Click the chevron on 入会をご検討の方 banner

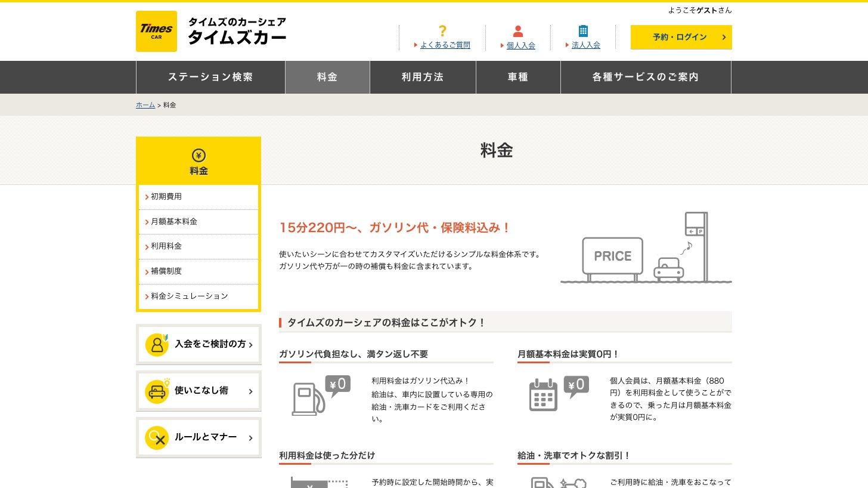(x=250, y=345)
